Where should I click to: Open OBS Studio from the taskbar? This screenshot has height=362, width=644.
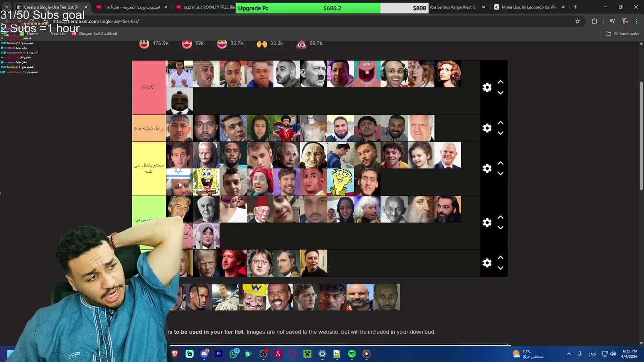click(x=263, y=354)
